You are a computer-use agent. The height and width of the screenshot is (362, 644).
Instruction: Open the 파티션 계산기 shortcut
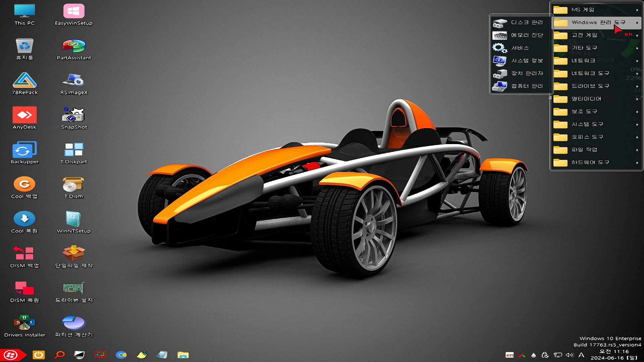click(74, 326)
